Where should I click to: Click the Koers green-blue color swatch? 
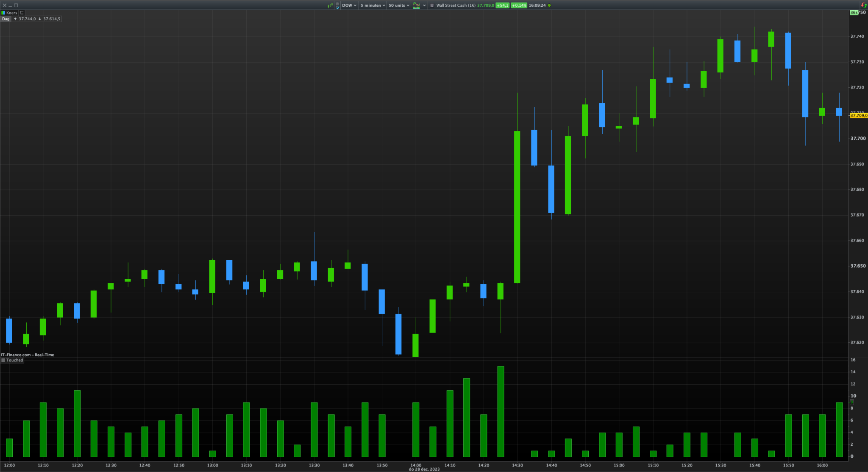[x=3, y=13]
